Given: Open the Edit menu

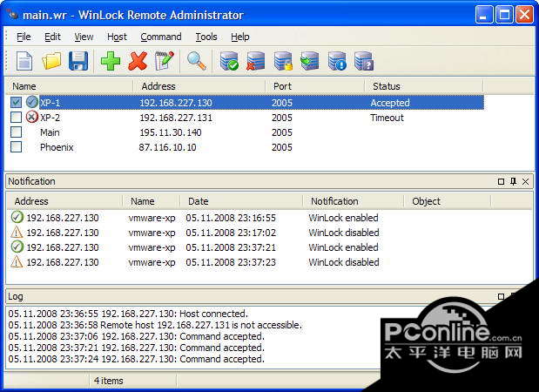Looking at the screenshot, I should click(x=52, y=37).
